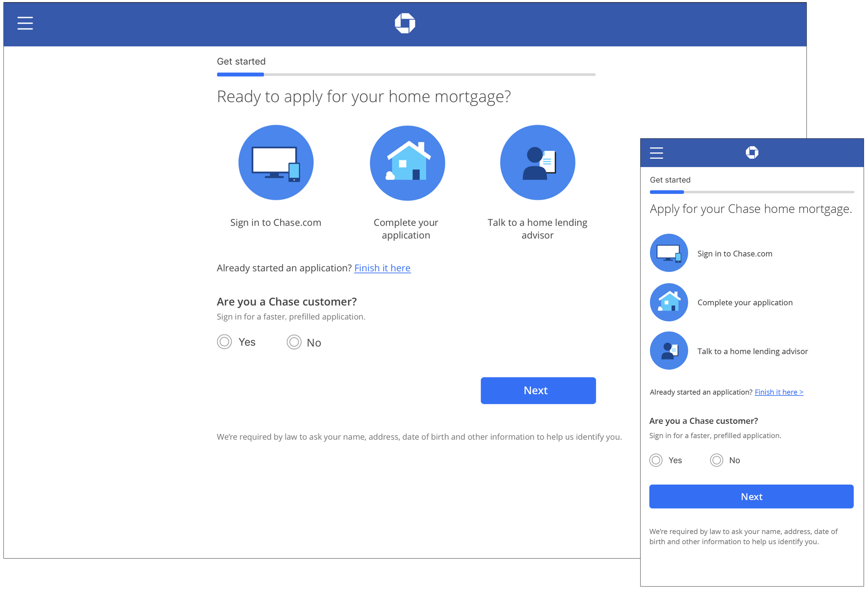Open 'Finish it here >' link in mobile view

click(779, 392)
